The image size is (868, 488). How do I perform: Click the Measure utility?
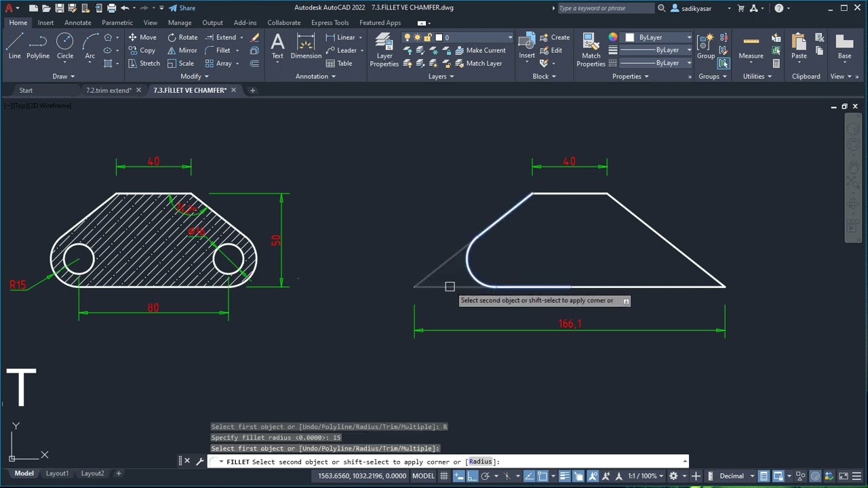click(751, 46)
